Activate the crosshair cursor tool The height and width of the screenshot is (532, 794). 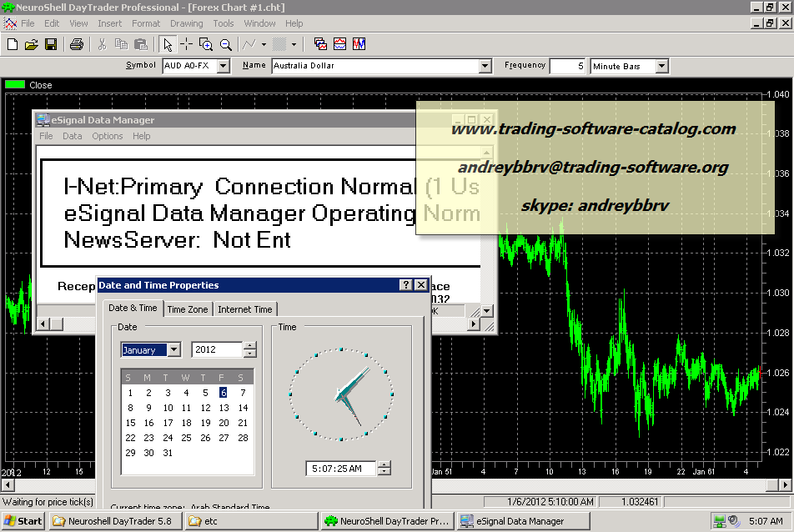coord(186,44)
